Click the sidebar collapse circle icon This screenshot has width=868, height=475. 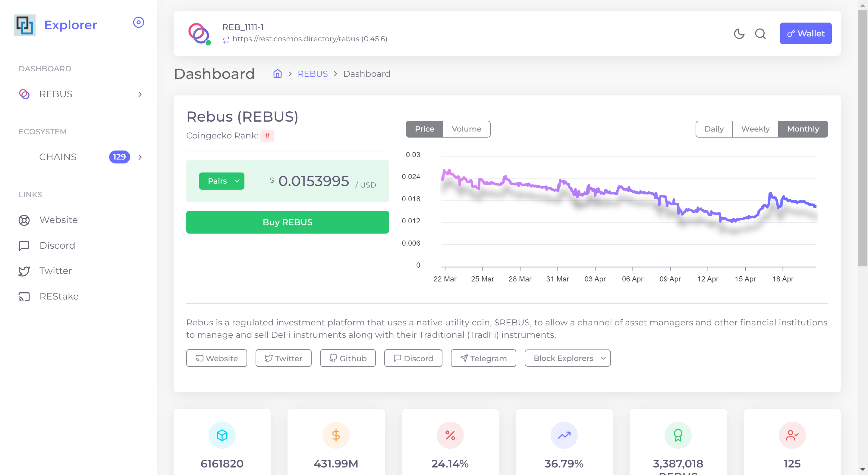[139, 23]
